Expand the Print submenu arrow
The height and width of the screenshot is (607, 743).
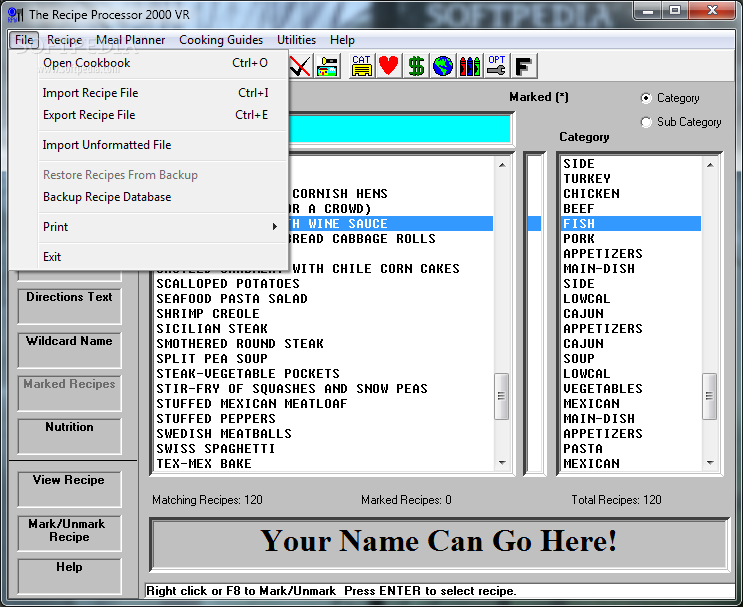click(274, 226)
